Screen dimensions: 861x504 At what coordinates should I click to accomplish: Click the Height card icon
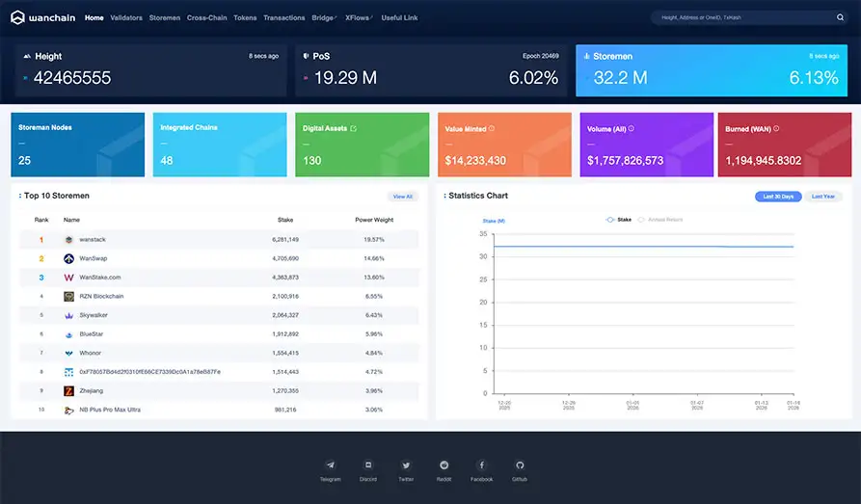(x=27, y=56)
